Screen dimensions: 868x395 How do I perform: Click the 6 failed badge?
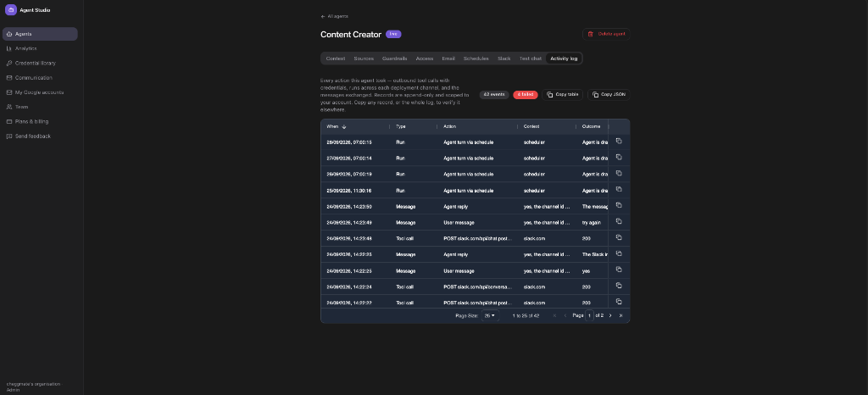coord(526,95)
